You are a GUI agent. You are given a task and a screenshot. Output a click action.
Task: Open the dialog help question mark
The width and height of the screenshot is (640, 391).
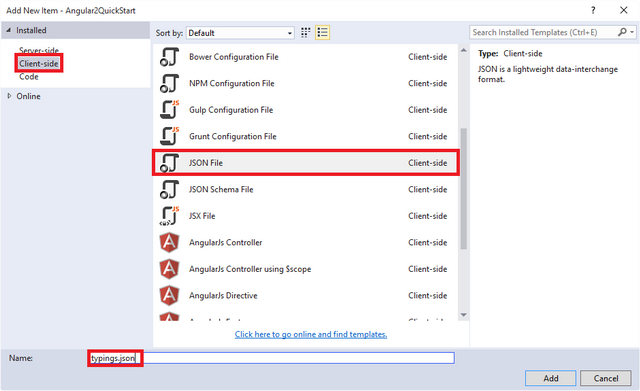593,10
